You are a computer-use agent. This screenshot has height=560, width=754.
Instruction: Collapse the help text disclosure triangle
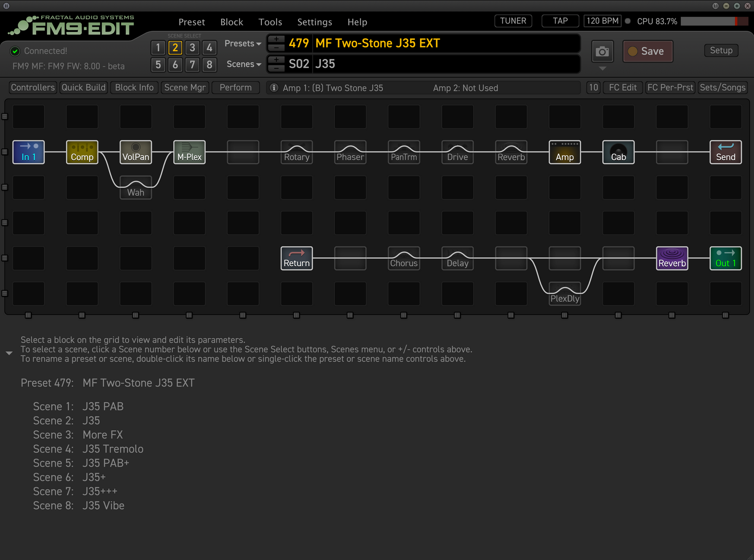pyautogui.click(x=9, y=353)
